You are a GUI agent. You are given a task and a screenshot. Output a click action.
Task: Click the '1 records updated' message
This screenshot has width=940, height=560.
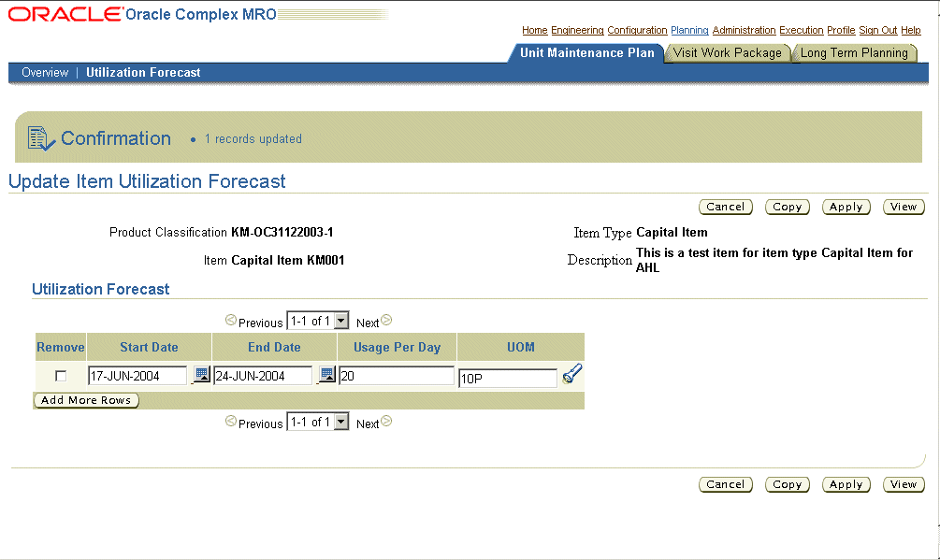tap(253, 139)
